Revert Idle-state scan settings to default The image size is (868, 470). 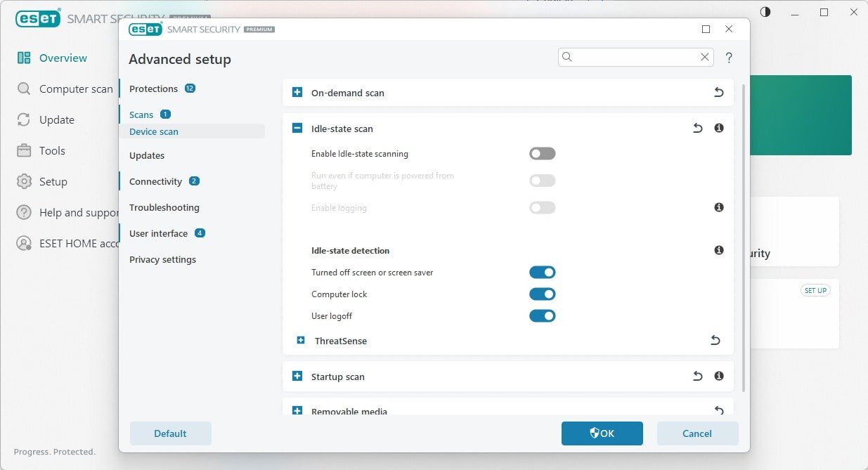point(697,129)
